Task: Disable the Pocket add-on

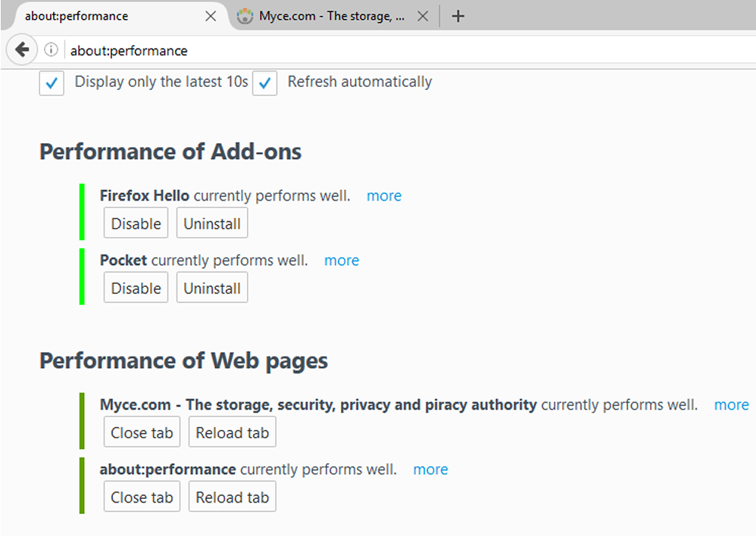Action: (x=136, y=288)
